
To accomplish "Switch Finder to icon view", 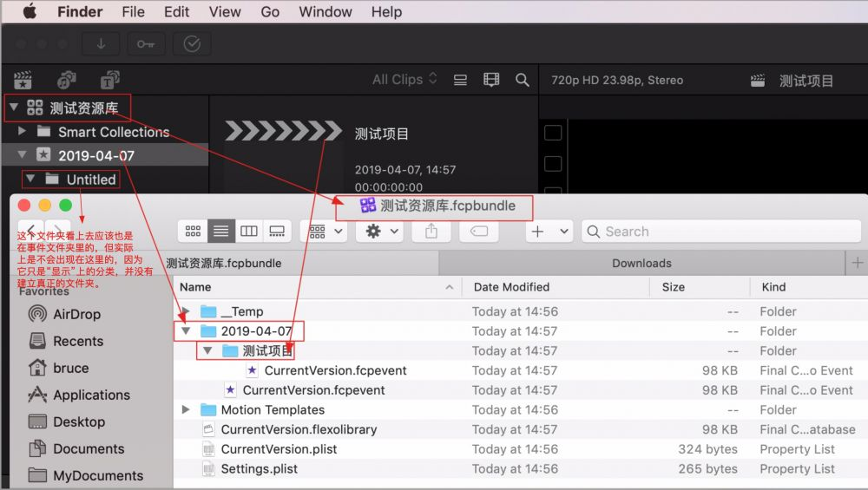I will (193, 232).
